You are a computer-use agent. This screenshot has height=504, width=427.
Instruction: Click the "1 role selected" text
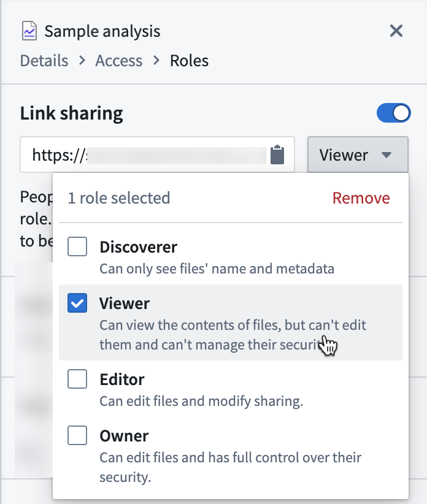pos(119,197)
